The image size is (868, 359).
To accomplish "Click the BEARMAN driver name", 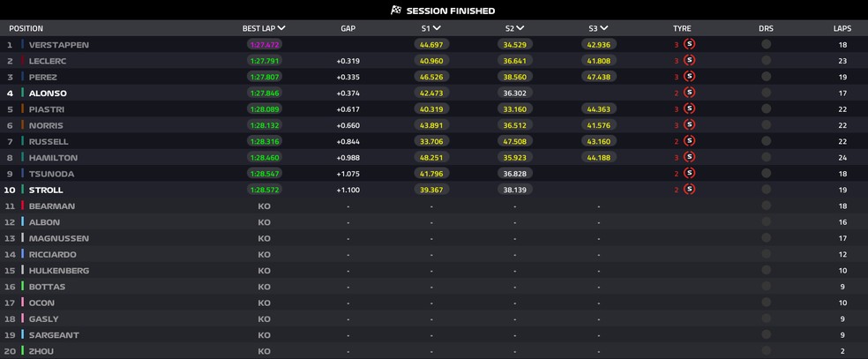I will (52, 206).
